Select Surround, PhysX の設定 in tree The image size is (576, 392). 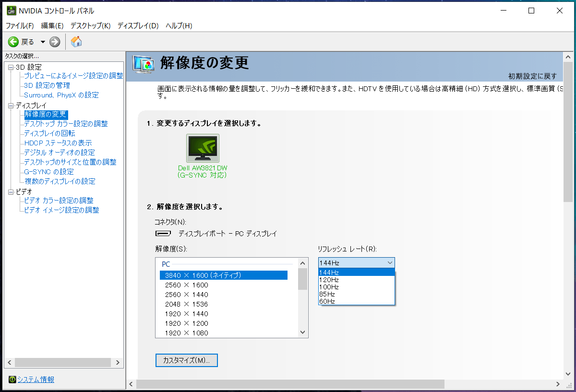(61, 95)
